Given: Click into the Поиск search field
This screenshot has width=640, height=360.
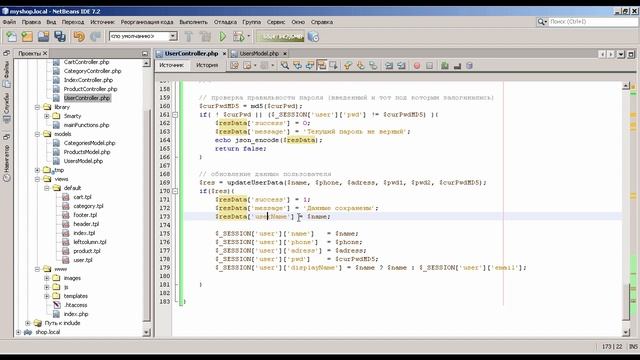Looking at the screenshot, I should [x=593, y=22].
